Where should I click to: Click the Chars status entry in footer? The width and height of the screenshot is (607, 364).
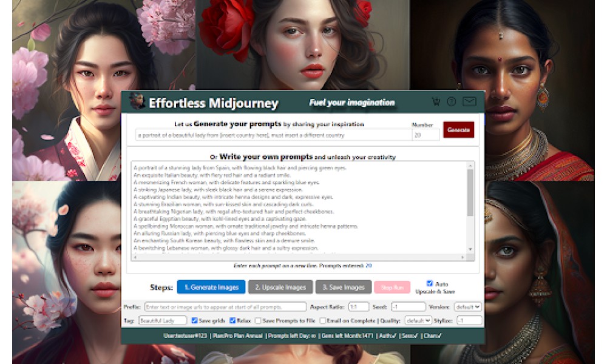click(x=433, y=335)
